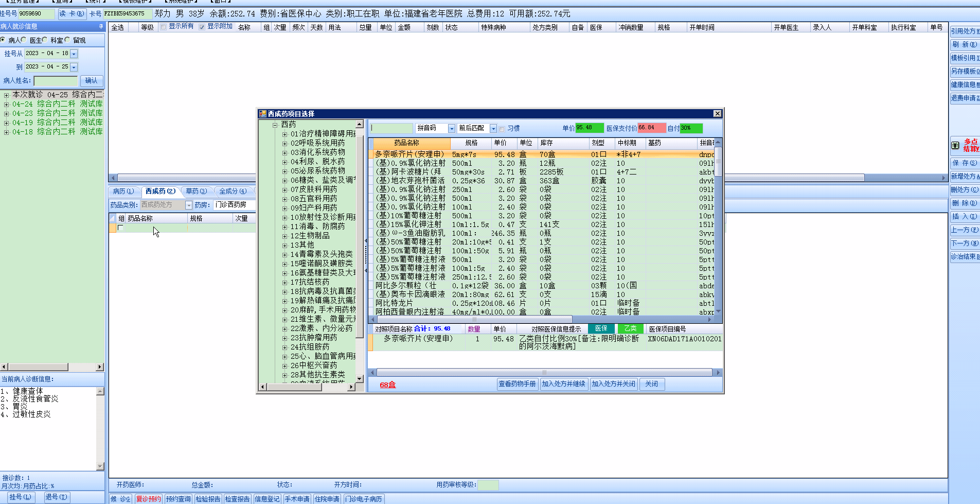Click the 删处方(C) button

tap(965, 189)
